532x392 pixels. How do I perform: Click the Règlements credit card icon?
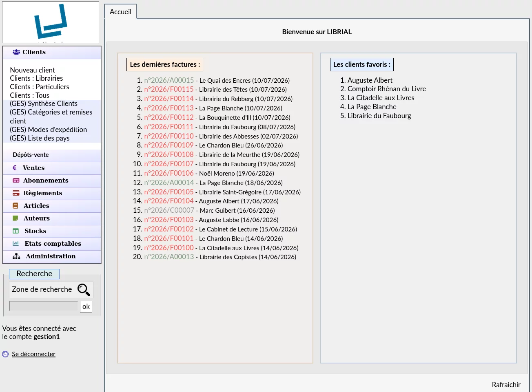click(16, 193)
